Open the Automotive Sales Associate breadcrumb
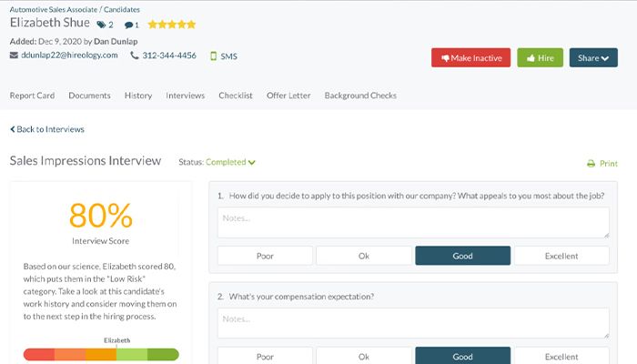 click(x=53, y=9)
